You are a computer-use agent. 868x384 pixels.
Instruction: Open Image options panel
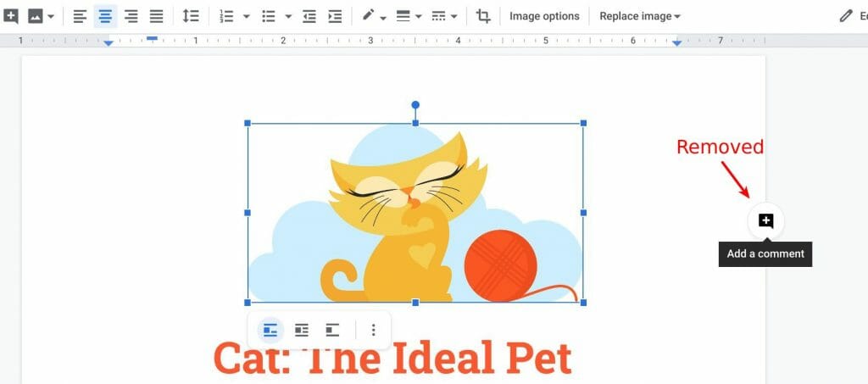click(x=544, y=16)
